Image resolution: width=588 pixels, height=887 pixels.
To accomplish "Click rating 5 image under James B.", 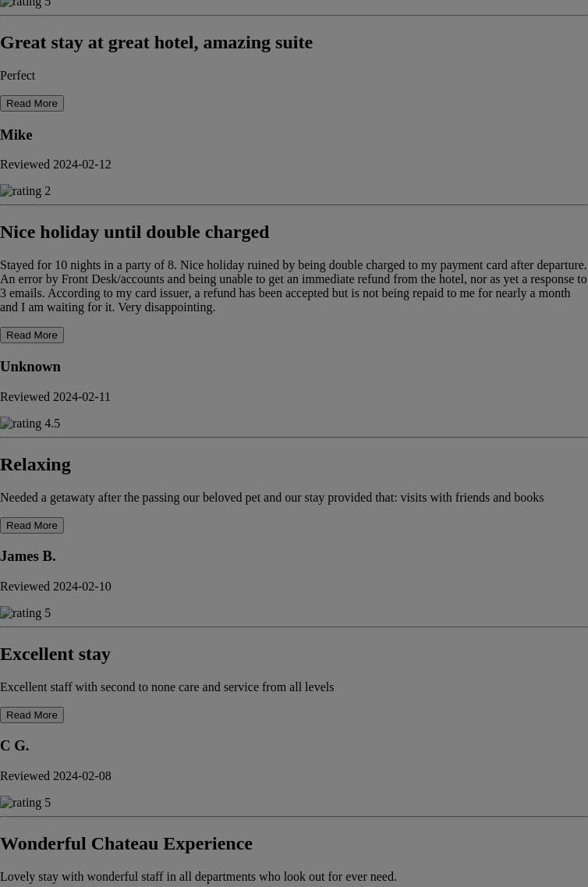I will click(x=26, y=613).
